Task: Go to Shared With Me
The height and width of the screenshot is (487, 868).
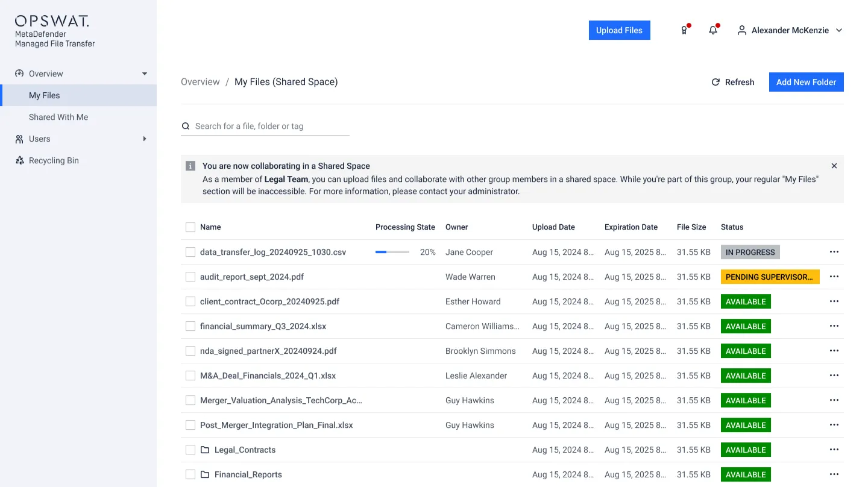Action: (x=58, y=117)
